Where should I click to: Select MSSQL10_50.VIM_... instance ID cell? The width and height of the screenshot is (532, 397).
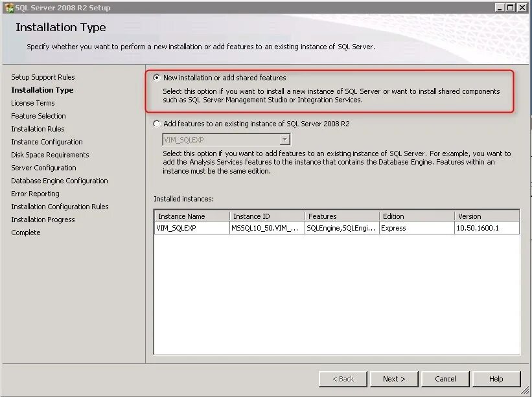point(267,228)
